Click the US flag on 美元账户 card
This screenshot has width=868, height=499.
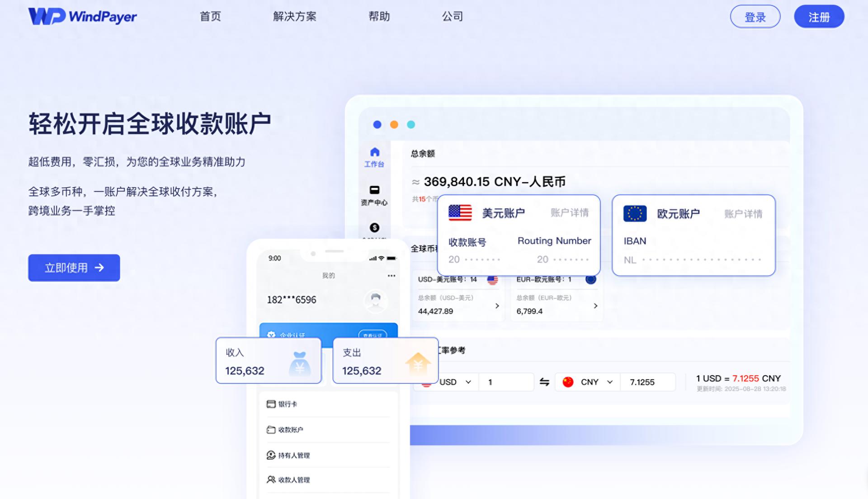coord(460,212)
